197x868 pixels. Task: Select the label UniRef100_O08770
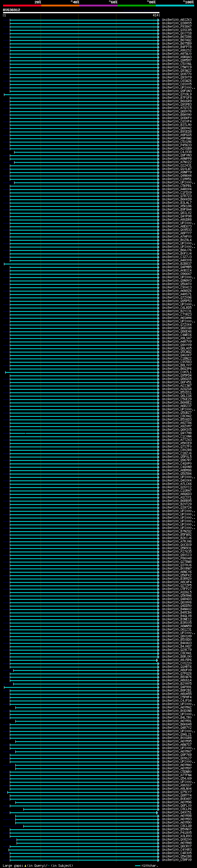[x=177, y=74]
